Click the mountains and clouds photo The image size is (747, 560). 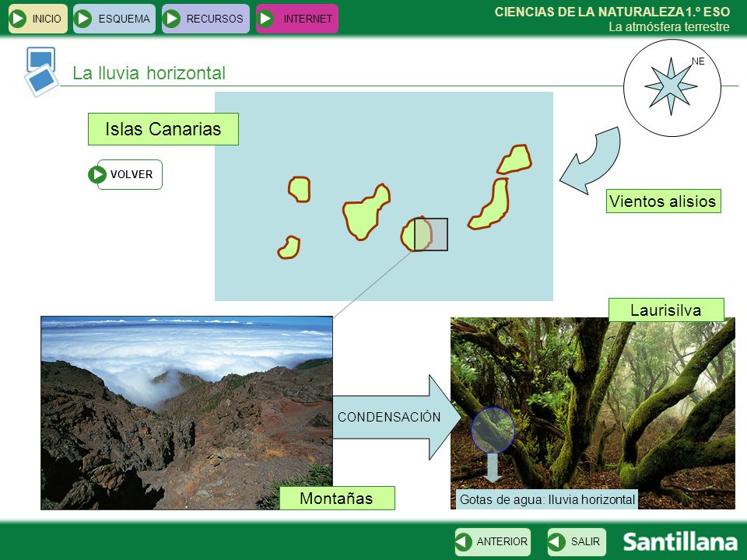point(187,413)
